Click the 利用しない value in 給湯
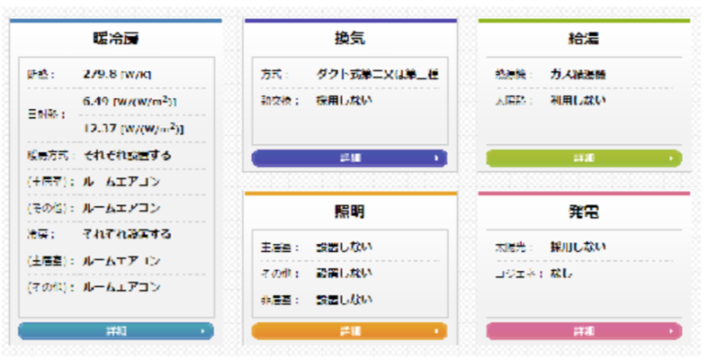The height and width of the screenshot is (360, 707). coord(578,100)
